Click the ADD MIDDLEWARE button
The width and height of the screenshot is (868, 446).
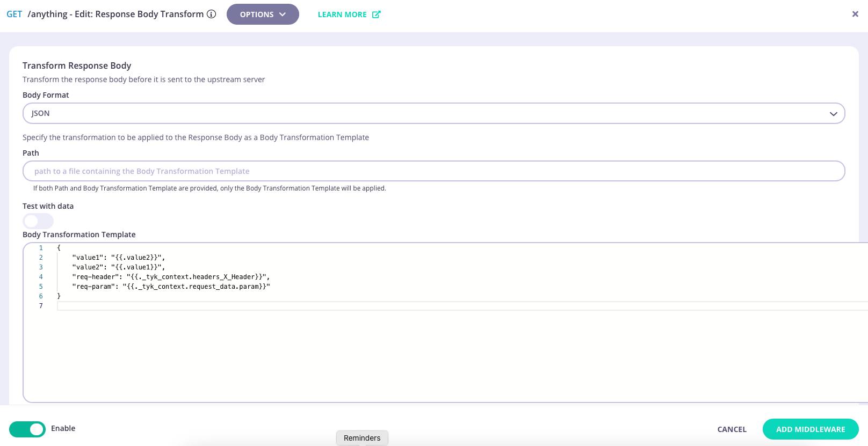pos(810,429)
